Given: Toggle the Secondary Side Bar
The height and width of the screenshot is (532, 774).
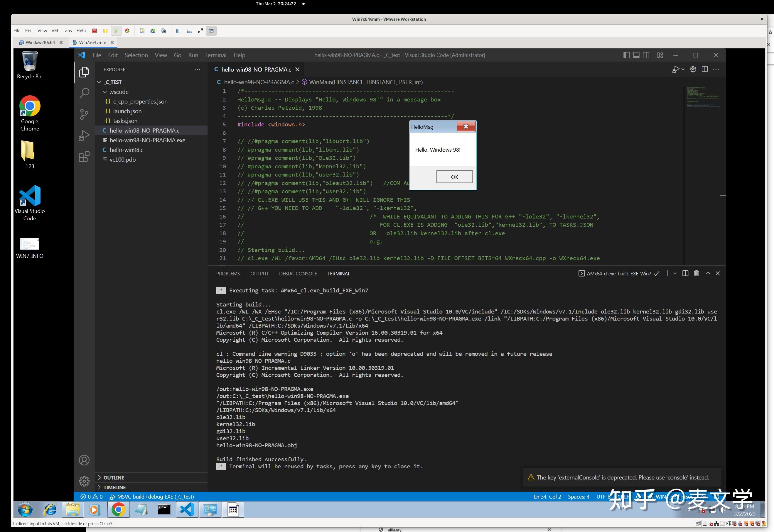Looking at the screenshot, I should (x=647, y=55).
